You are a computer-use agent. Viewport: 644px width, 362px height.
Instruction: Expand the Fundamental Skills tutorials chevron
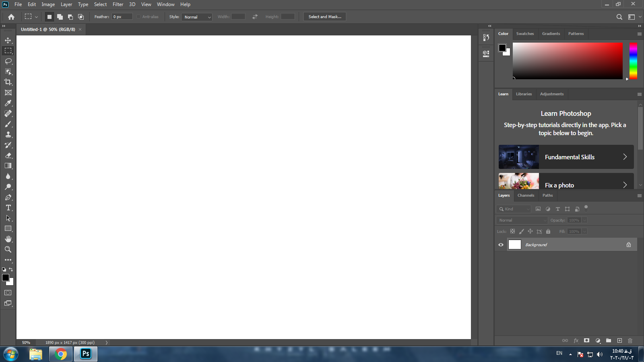[625, 157]
